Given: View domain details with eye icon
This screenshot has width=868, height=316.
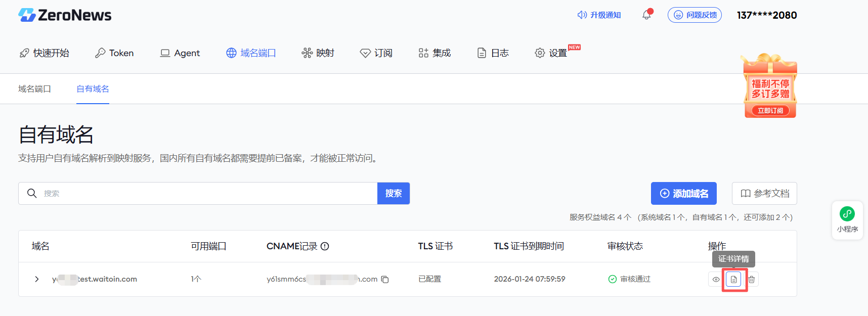Looking at the screenshot, I should (x=716, y=280).
